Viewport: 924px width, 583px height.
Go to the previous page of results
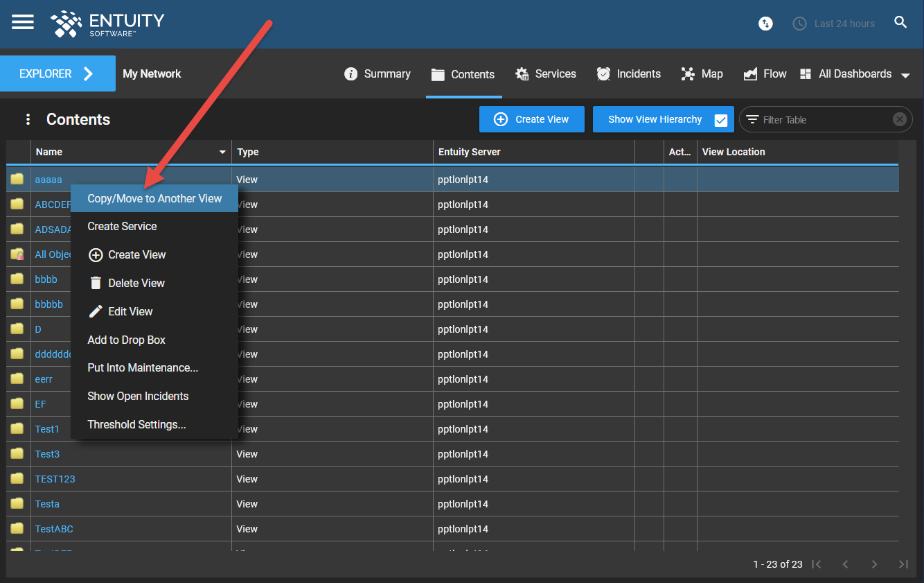point(845,564)
